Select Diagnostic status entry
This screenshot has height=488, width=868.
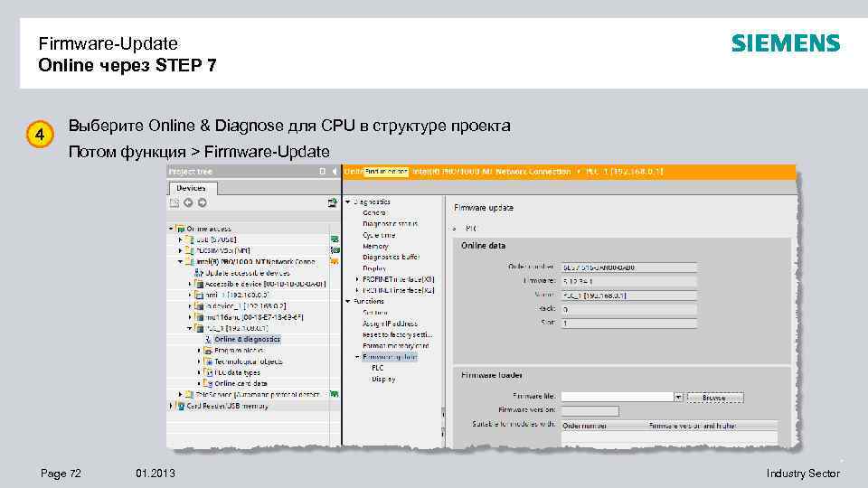390,224
